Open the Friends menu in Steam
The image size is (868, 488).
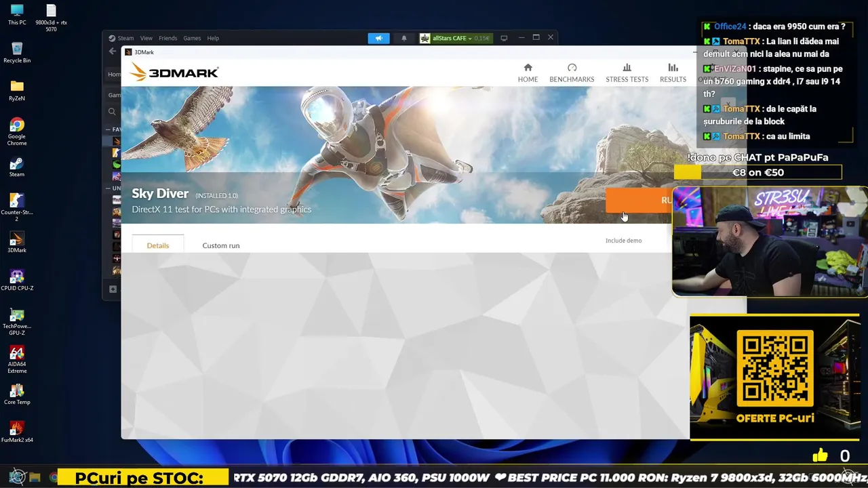pos(167,38)
